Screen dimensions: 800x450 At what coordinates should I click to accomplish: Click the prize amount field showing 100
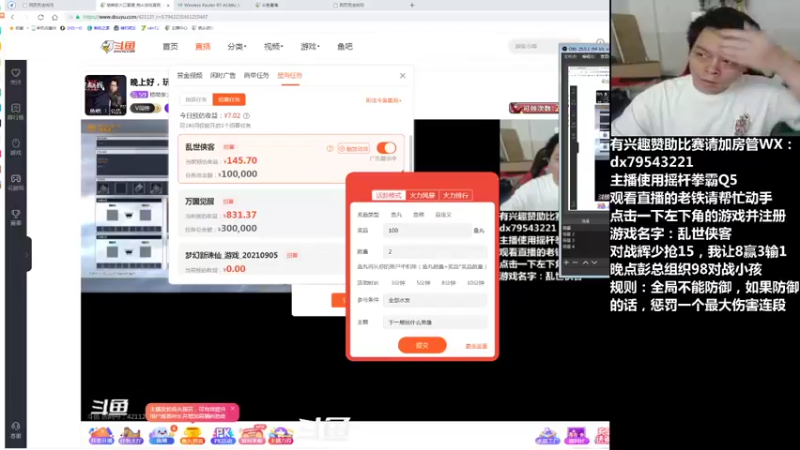[x=428, y=231]
